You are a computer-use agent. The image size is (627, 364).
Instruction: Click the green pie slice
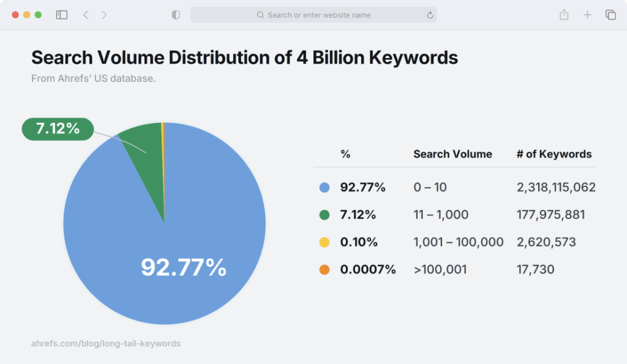[x=148, y=160]
